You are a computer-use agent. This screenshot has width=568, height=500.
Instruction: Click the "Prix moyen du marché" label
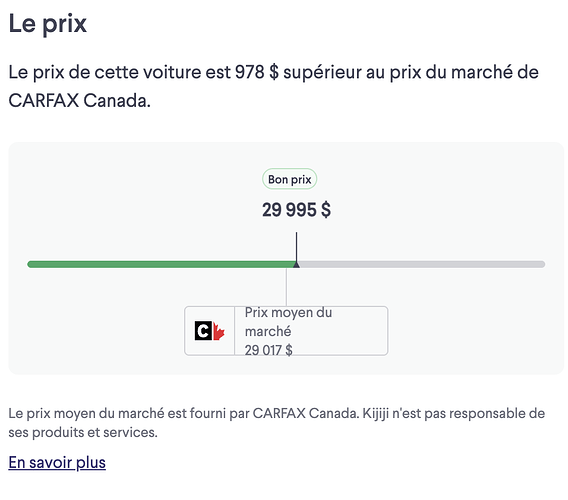point(288,322)
